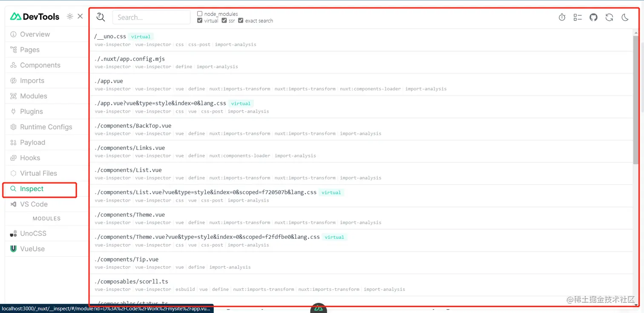The height and width of the screenshot is (313, 644).
Task: Toggle dark mode with the moon icon
Action: pyautogui.click(x=625, y=17)
